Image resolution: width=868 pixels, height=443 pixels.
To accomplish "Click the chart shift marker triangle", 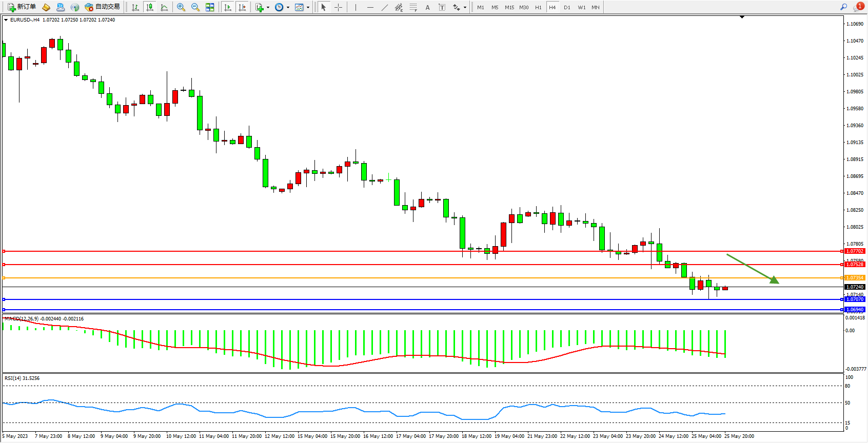I will (742, 17).
